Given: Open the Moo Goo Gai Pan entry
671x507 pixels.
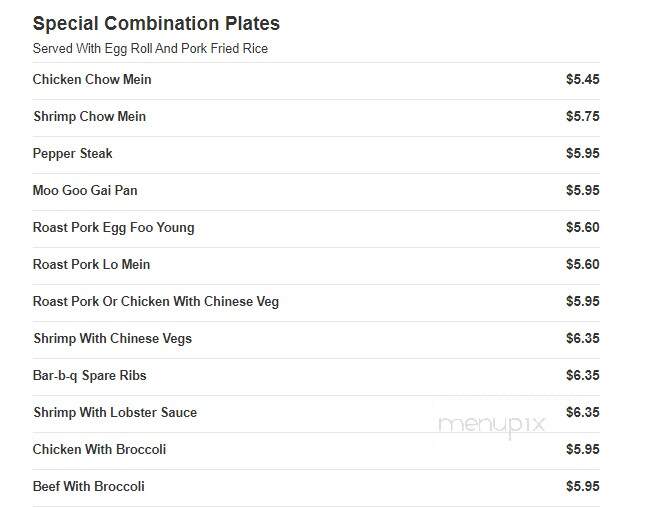Looking at the screenshot, I should (x=85, y=190).
